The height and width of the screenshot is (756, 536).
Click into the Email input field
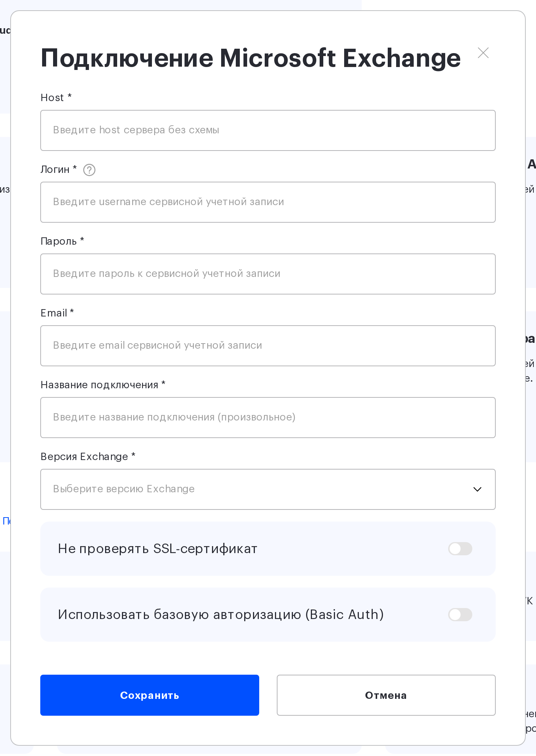tap(268, 346)
